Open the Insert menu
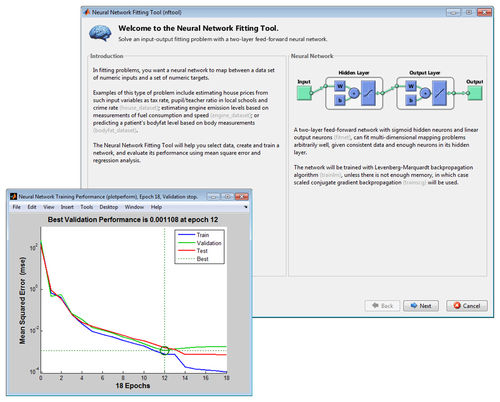Image resolution: width=500 pixels, height=402 pixels. click(x=67, y=207)
